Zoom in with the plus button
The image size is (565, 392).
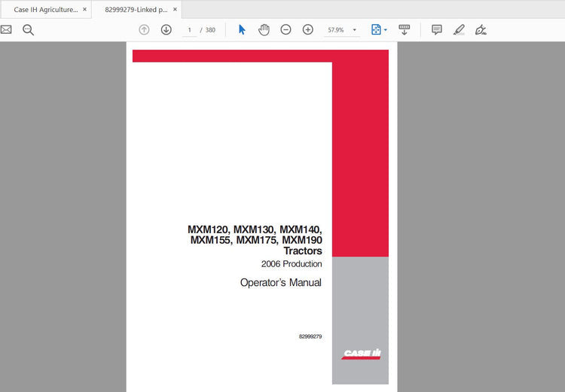pyautogui.click(x=307, y=29)
